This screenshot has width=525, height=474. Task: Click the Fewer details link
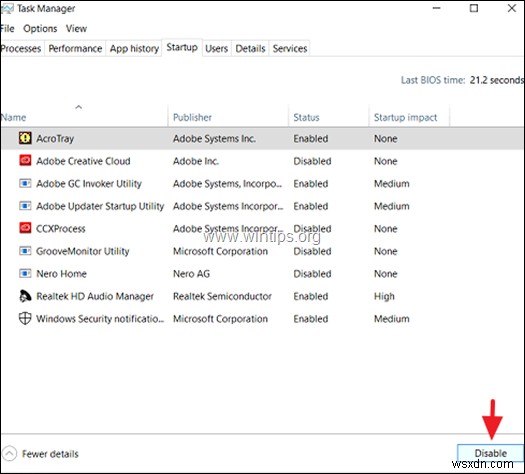pos(50,454)
